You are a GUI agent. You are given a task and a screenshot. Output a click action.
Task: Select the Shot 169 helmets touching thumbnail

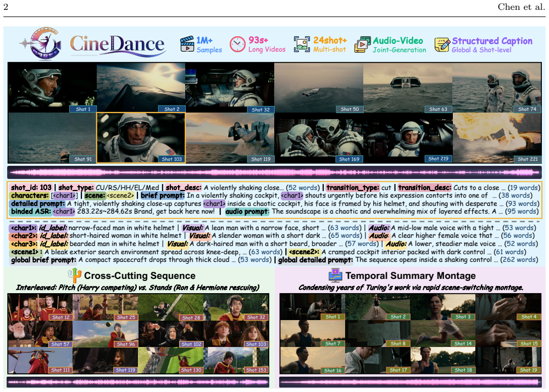pyautogui.click(x=319, y=137)
